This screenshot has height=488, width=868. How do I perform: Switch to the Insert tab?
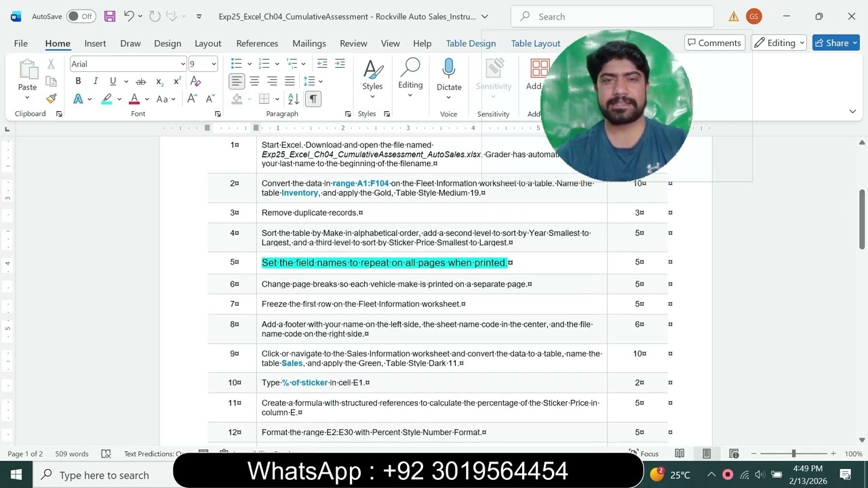coord(95,43)
